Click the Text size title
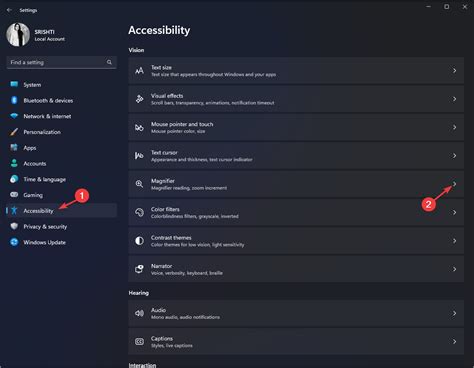 tap(161, 67)
